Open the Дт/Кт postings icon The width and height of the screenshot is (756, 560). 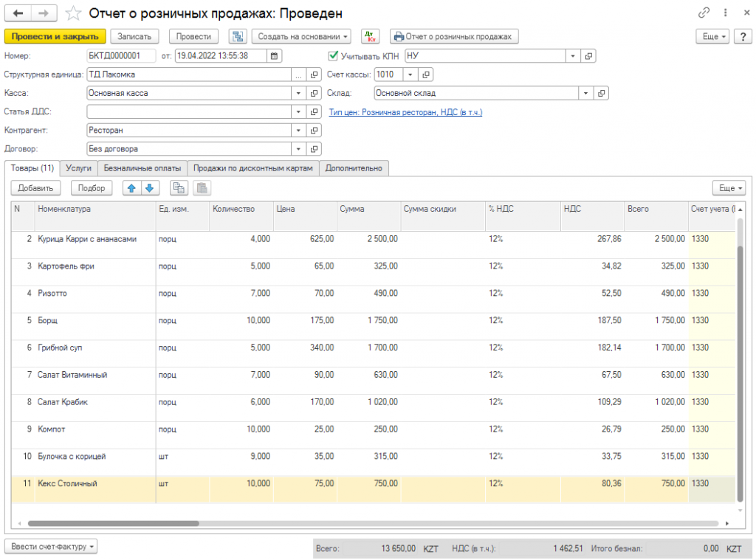tap(370, 36)
